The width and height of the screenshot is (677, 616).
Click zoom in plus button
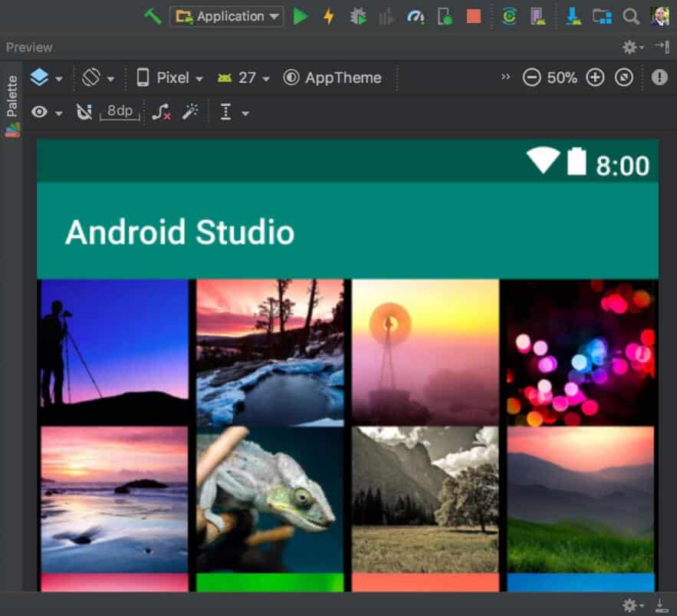[595, 77]
